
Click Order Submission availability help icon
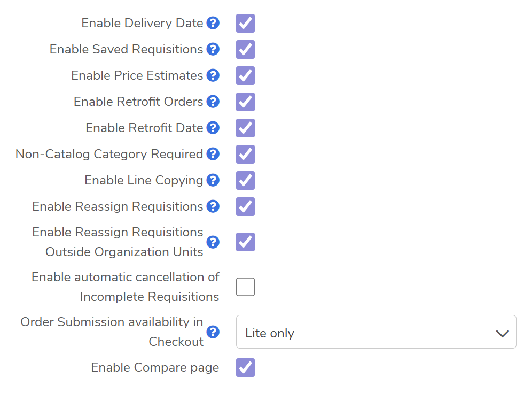(x=213, y=332)
